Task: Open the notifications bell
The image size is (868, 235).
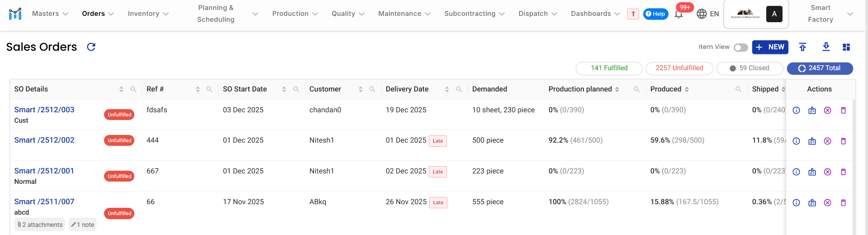Action: point(678,14)
